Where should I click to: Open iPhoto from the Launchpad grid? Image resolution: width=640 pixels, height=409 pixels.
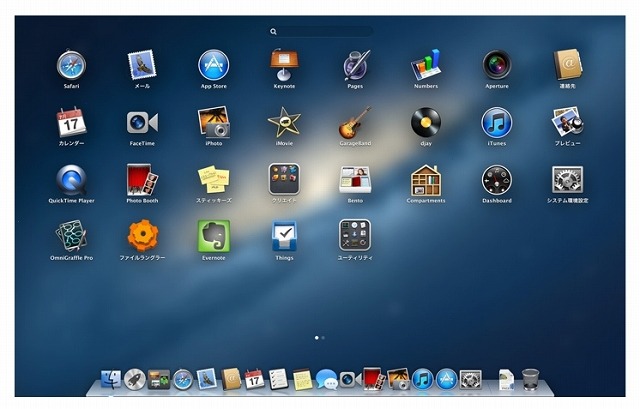[x=213, y=122]
